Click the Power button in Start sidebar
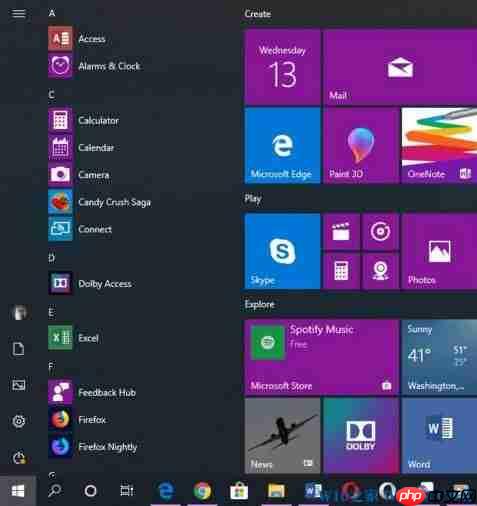Image resolution: width=477 pixels, height=506 pixels. tap(19, 458)
